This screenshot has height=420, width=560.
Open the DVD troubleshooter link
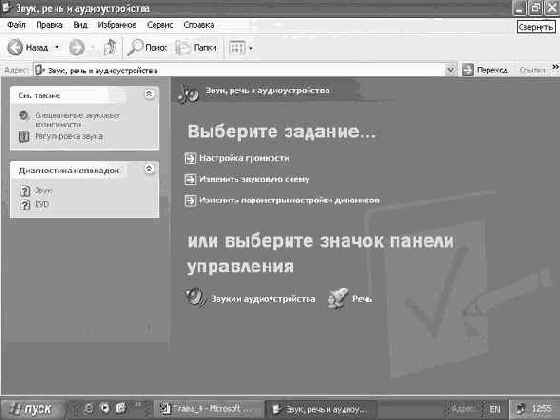point(42,204)
